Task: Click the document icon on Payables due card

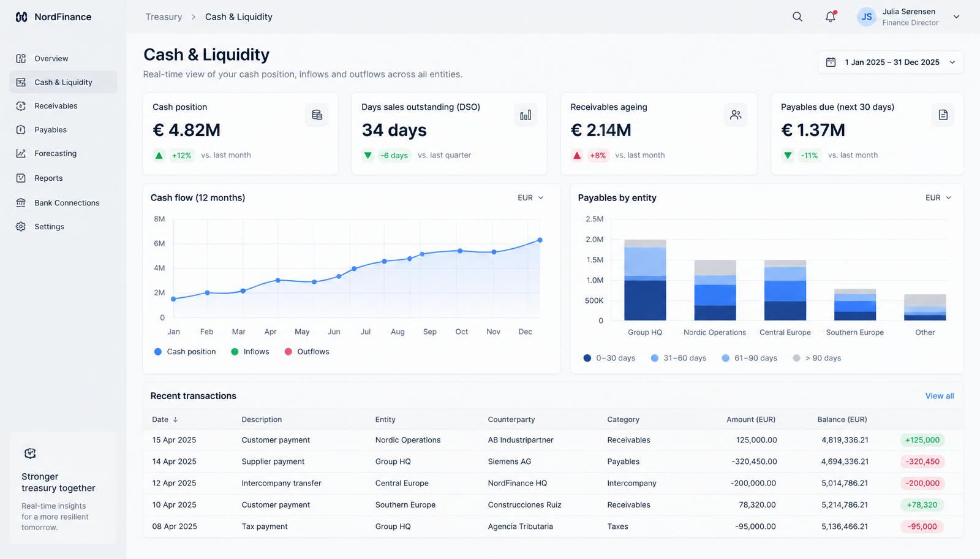Action: coord(943,115)
